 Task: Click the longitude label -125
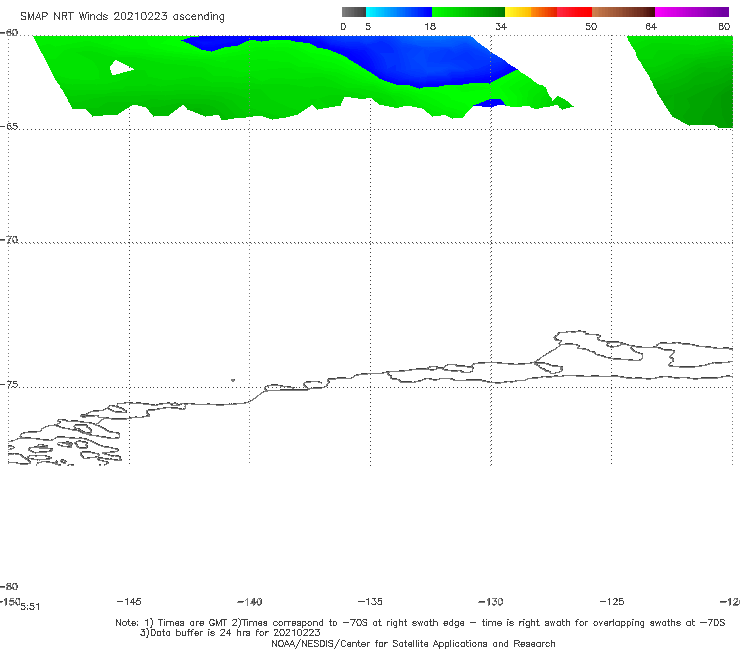[x=612, y=601]
